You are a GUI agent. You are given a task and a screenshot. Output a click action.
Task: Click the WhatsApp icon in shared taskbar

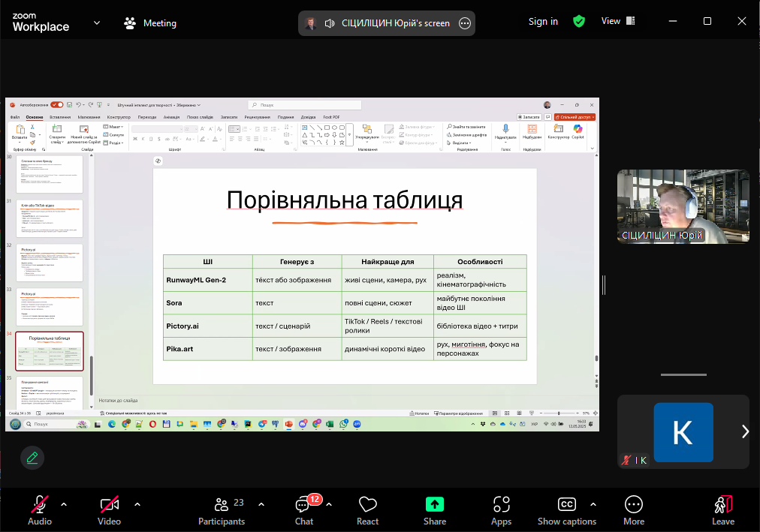coord(344,424)
